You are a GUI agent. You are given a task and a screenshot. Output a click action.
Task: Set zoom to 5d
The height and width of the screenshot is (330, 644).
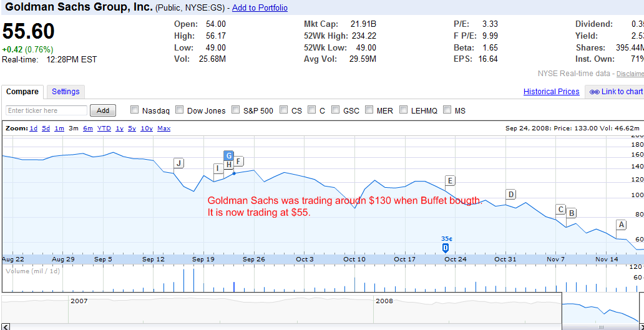click(46, 129)
